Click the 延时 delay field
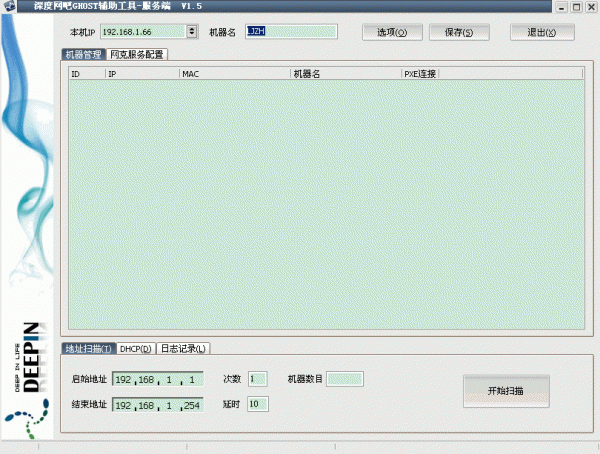 point(258,404)
